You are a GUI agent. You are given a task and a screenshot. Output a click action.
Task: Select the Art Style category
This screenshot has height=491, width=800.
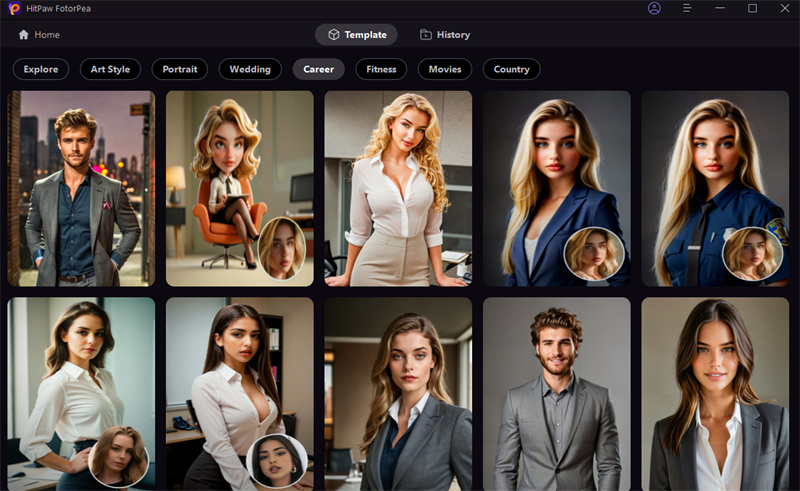110,69
